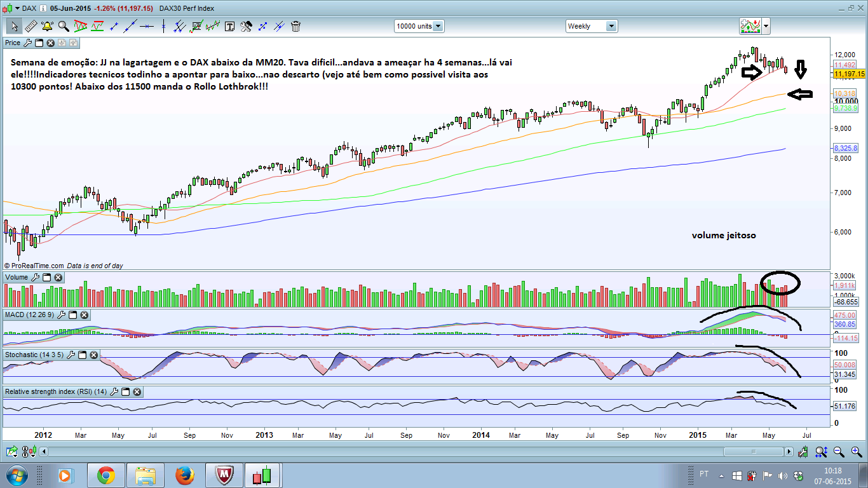Open Windows Explorer from the taskbar
This screenshot has width=868, height=488.
point(145,475)
